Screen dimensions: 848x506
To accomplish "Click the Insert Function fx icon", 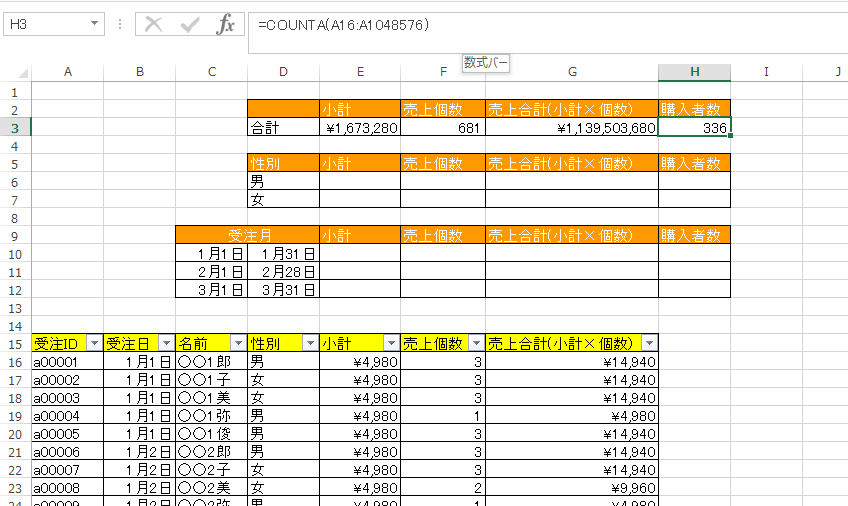I will [226, 25].
